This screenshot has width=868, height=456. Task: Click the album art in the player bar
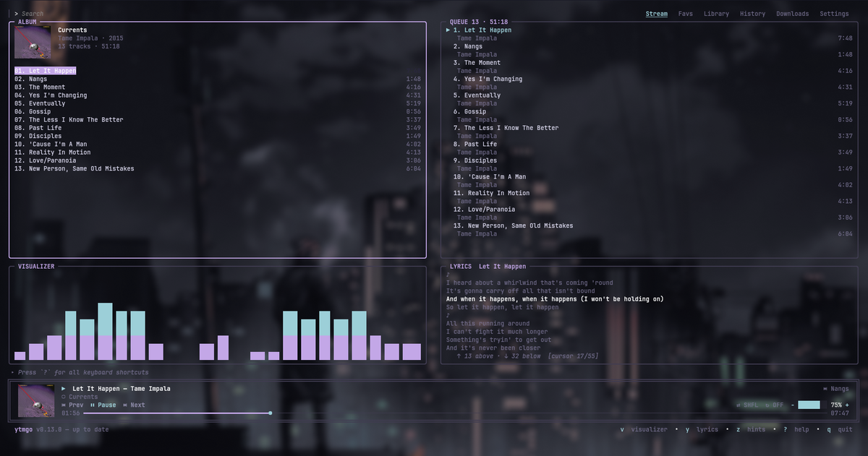click(36, 400)
